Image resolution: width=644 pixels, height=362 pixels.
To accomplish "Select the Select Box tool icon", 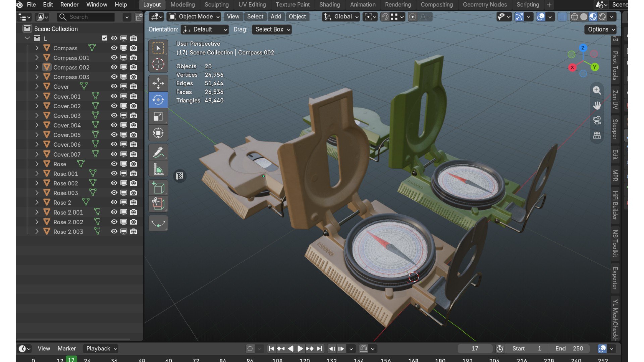I will click(158, 48).
